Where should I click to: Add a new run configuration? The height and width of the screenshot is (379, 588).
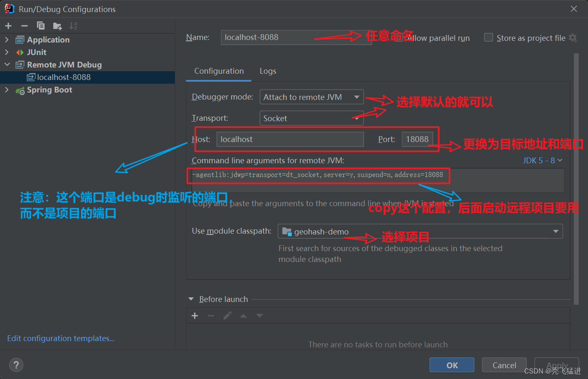tap(8, 26)
